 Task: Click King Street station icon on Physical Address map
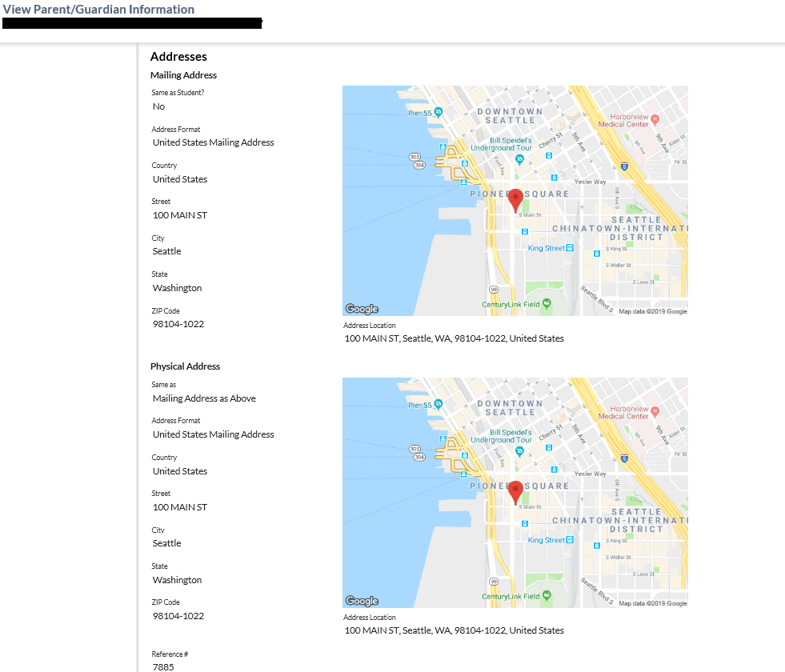pyautogui.click(x=570, y=540)
